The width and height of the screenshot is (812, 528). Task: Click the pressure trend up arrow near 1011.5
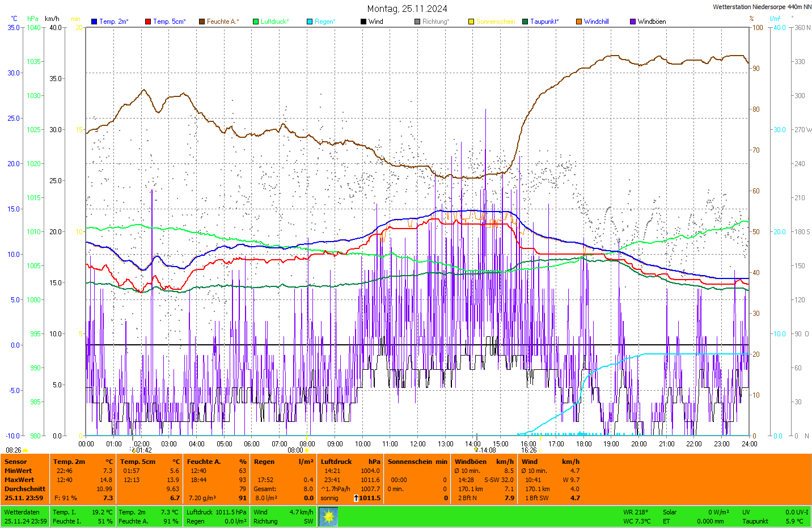point(356,498)
